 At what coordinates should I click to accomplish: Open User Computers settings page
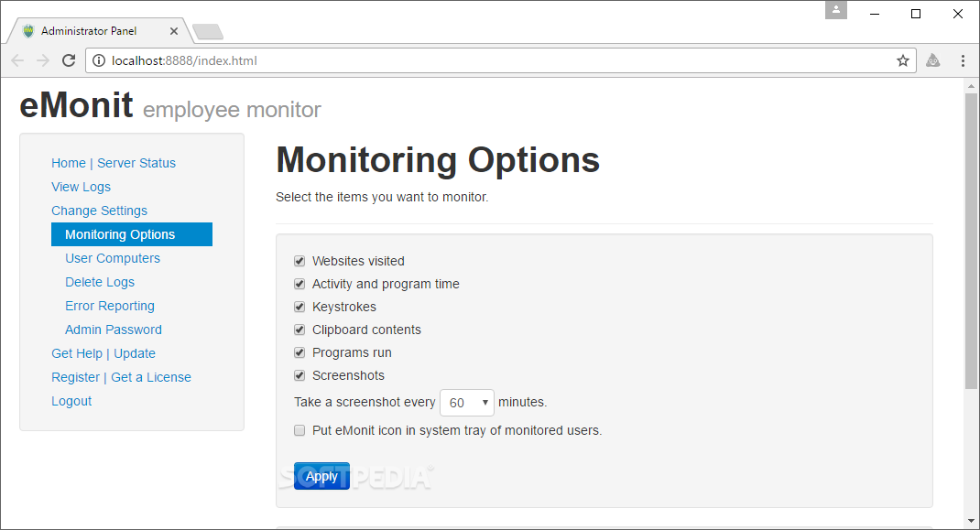pos(113,258)
